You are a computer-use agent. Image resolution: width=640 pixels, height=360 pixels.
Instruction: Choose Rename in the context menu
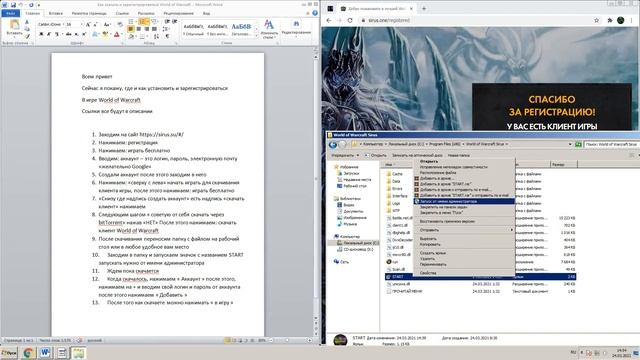(464, 264)
